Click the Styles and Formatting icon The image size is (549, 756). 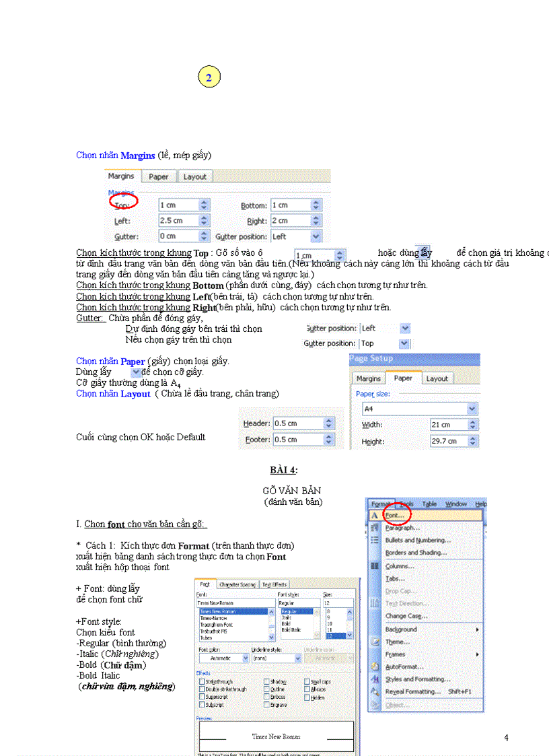375,679
